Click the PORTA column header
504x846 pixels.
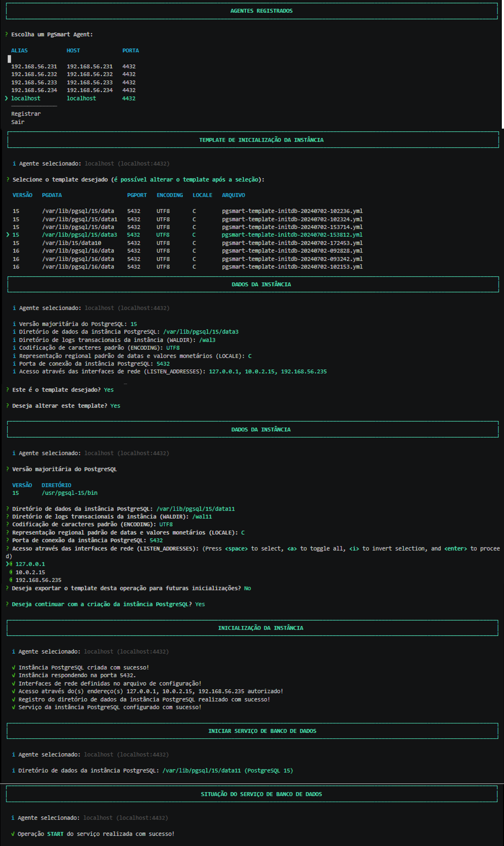(130, 51)
